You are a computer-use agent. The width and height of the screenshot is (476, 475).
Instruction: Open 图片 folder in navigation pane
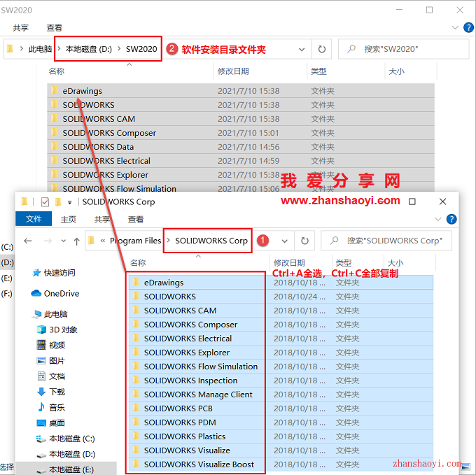[x=51, y=361]
